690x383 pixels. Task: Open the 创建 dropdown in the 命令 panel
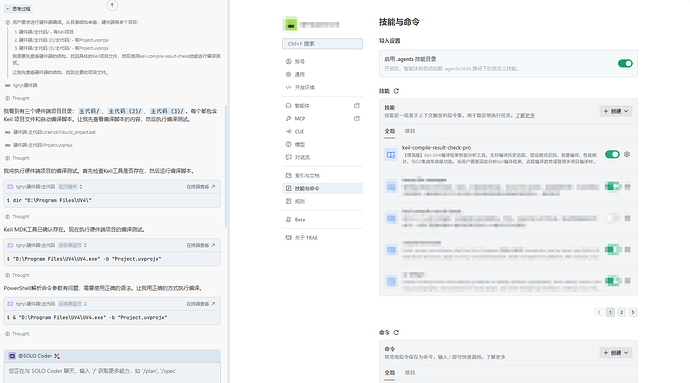616,353
